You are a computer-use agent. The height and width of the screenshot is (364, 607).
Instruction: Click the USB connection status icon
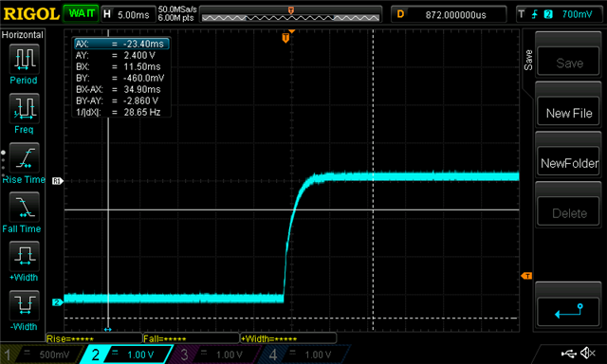pos(568,354)
